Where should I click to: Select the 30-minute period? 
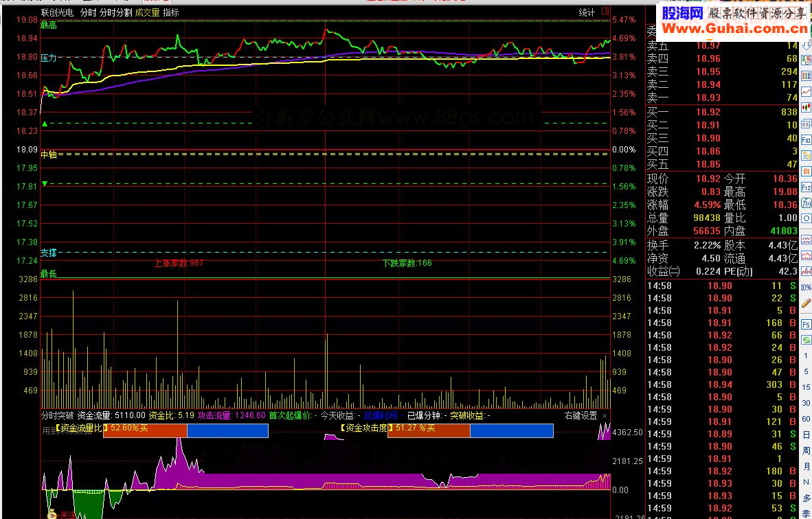(806, 403)
